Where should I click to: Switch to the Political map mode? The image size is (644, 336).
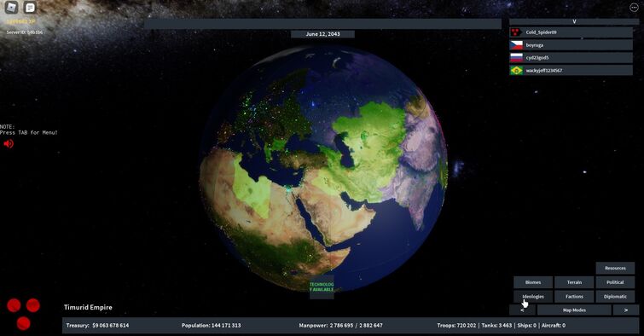615,282
